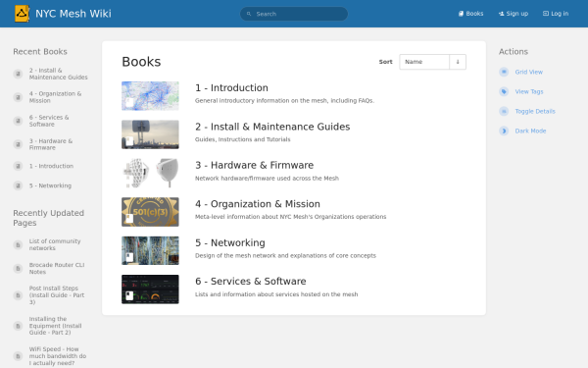
Task: Click the search magnifier icon
Action: coord(249,14)
